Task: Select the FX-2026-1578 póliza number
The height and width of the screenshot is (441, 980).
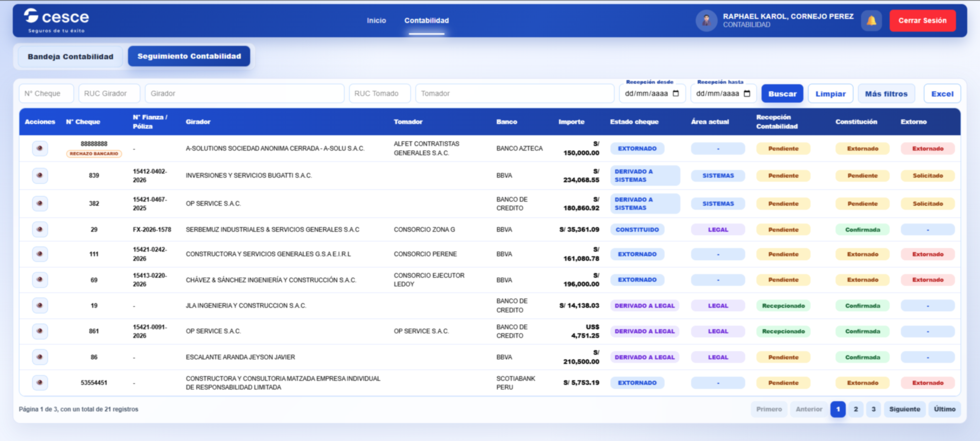Action: click(x=152, y=230)
